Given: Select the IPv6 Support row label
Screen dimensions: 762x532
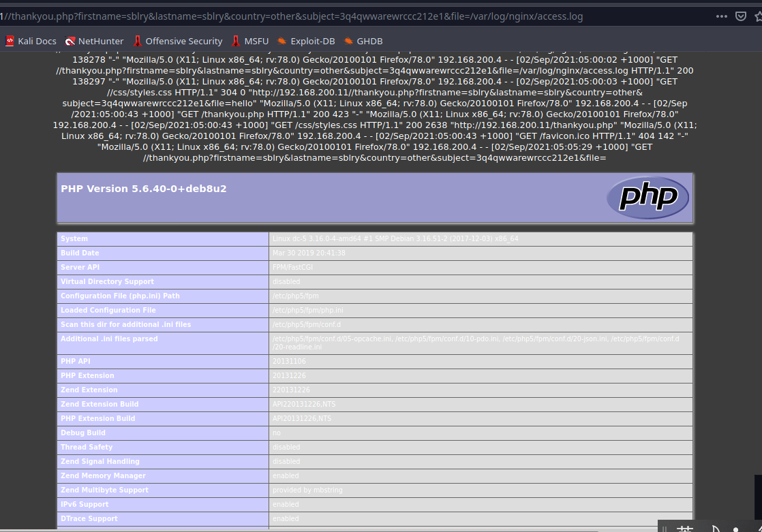Looking at the screenshot, I should tap(85, 504).
